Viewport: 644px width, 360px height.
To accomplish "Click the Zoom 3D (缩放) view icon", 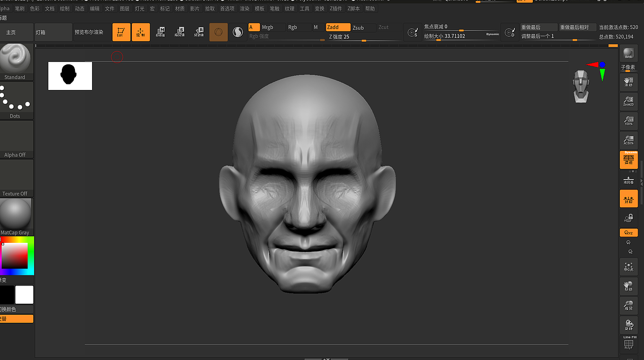I will [x=628, y=305].
